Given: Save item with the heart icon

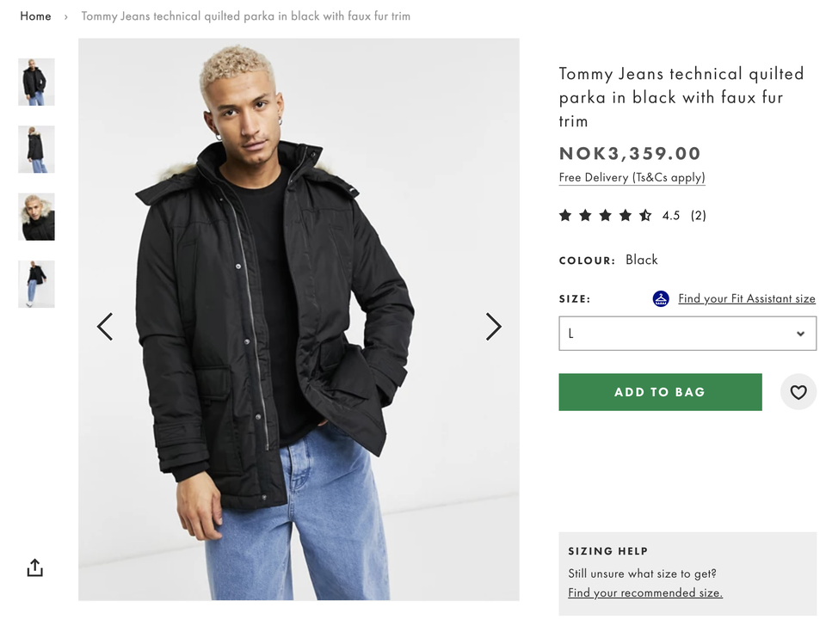Looking at the screenshot, I should [x=798, y=392].
